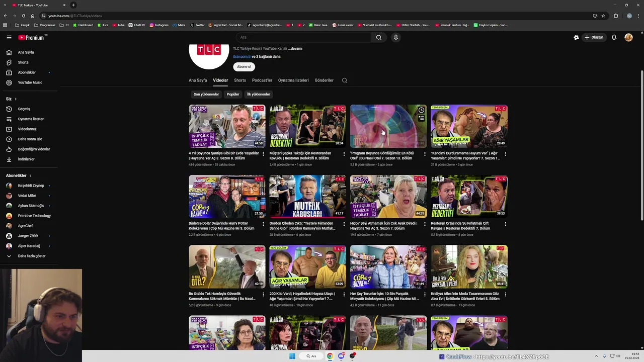The image size is (644, 362).
Task: Click the YouTube Premium logo
Action: (x=31, y=37)
